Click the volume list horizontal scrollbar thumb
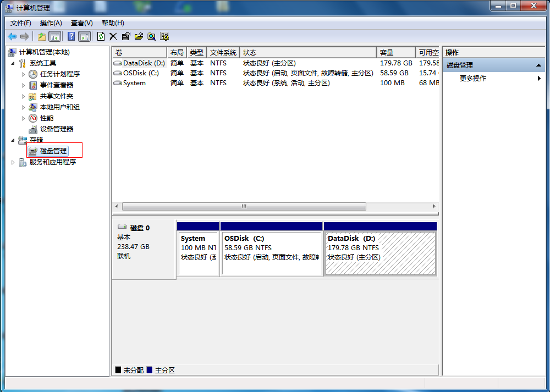Viewport: 550px width, 392px height. click(244, 207)
